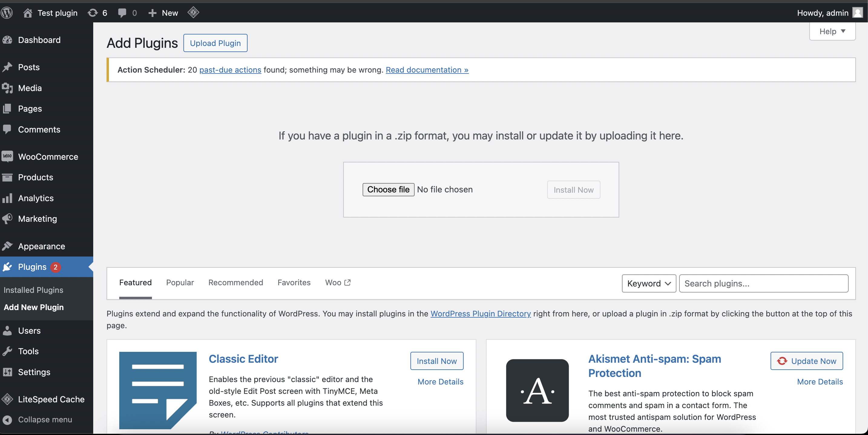Click the Upload Plugin button
Viewport: 868px width, 435px height.
[215, 43]
